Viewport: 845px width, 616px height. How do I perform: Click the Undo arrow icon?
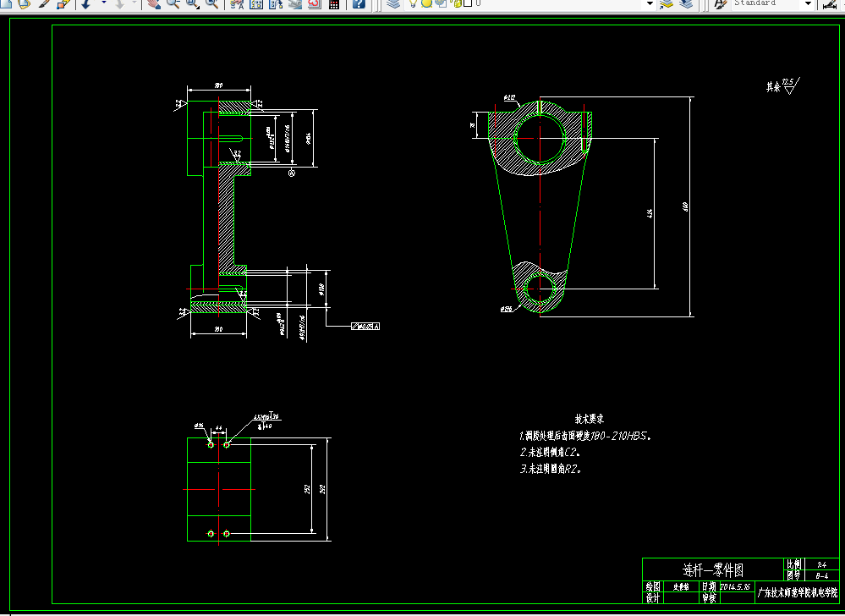85,4
